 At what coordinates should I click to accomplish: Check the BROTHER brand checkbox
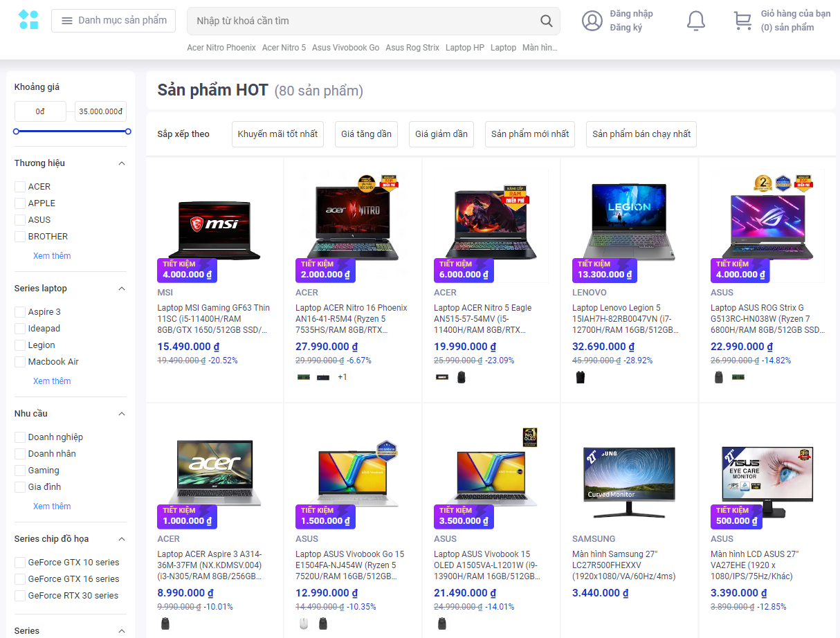[20, 237]
